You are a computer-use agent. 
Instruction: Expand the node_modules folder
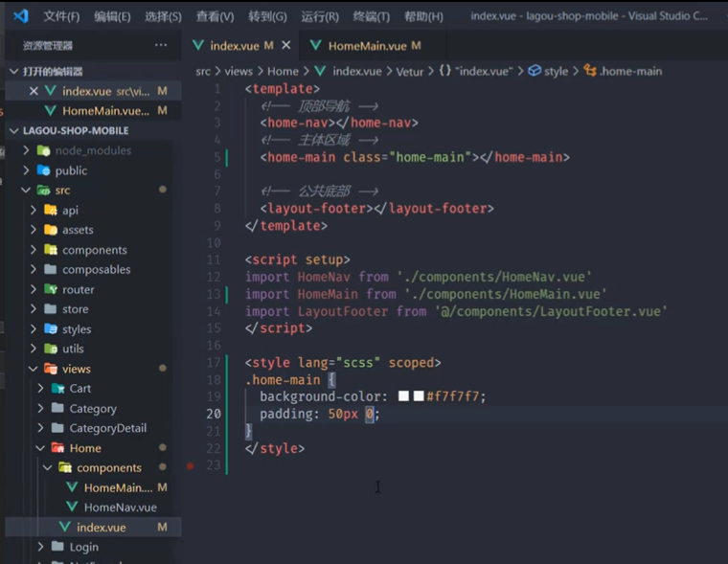(x=26, y=150)
